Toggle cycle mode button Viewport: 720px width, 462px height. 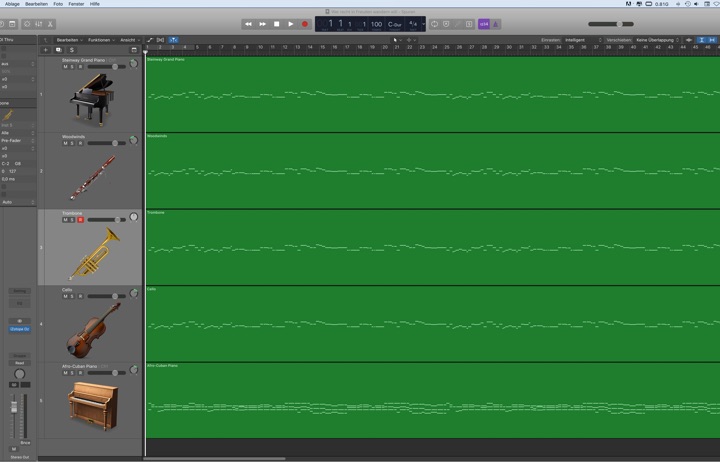point(434,24)
